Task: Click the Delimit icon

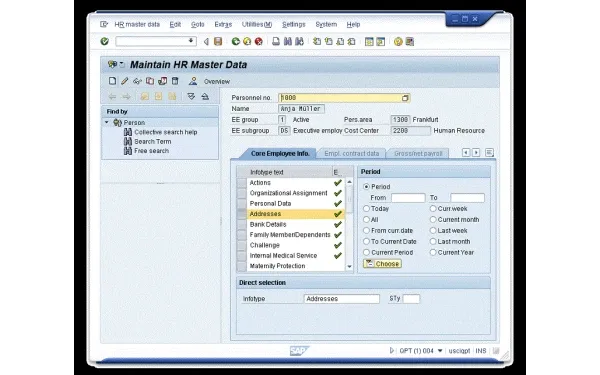Action: pyautogui.click(x=163, y=81)
